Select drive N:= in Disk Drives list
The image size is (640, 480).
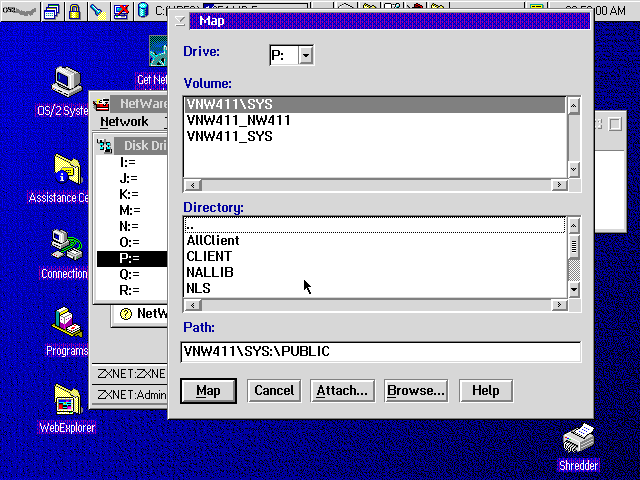tap(131, 226)
